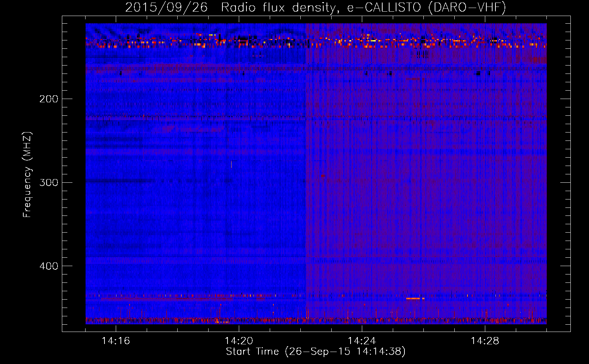Click the 14:20 time tick label
589x364 pixels.
coord(239,341)
